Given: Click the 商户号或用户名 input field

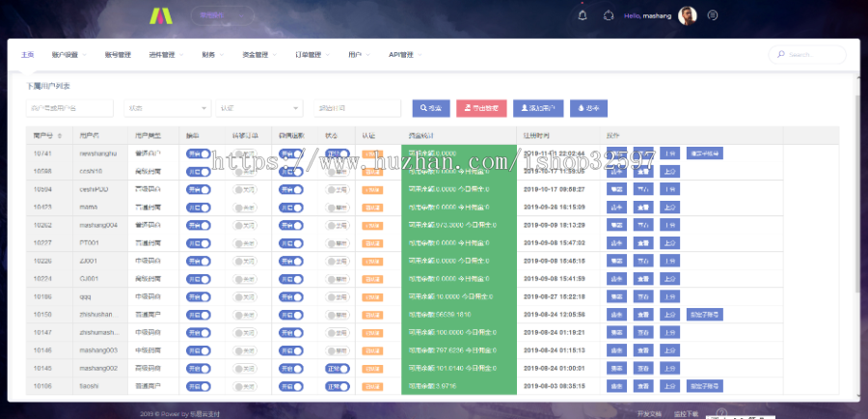Looking at the screenshot, I should point(69,108).
